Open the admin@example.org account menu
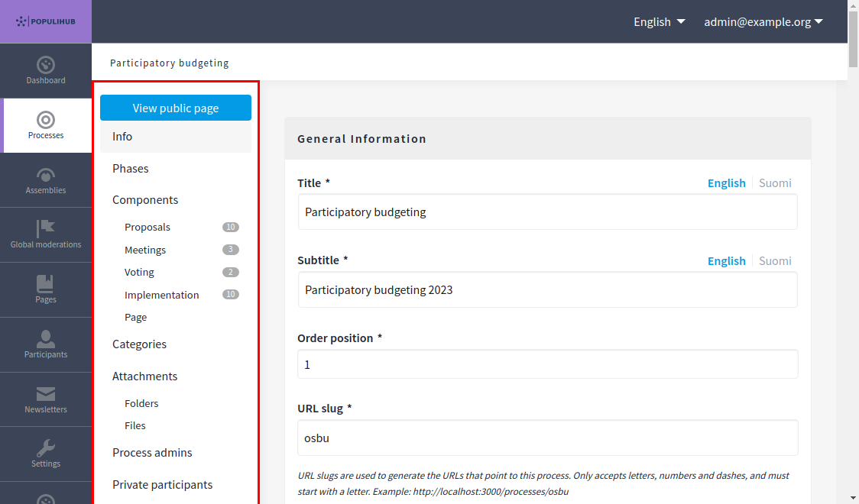Screen dimensions: 859x504 coord(762,21)
